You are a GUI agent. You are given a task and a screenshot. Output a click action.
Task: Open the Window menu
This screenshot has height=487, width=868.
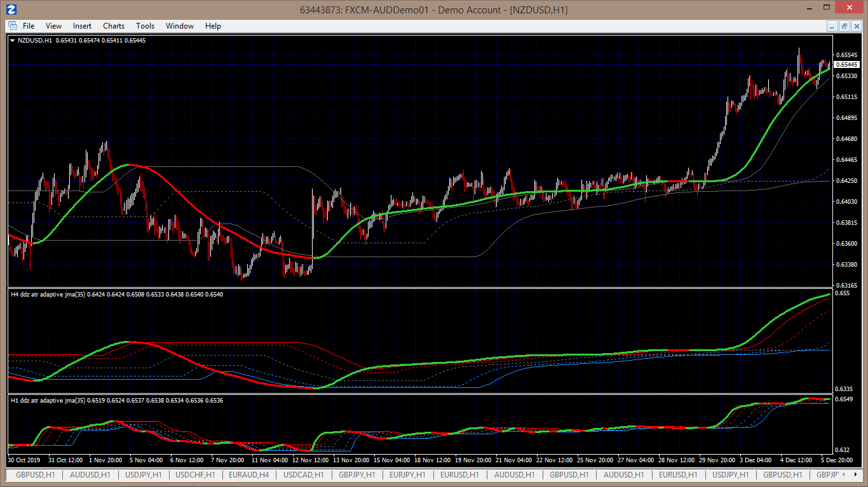(180, 26)
